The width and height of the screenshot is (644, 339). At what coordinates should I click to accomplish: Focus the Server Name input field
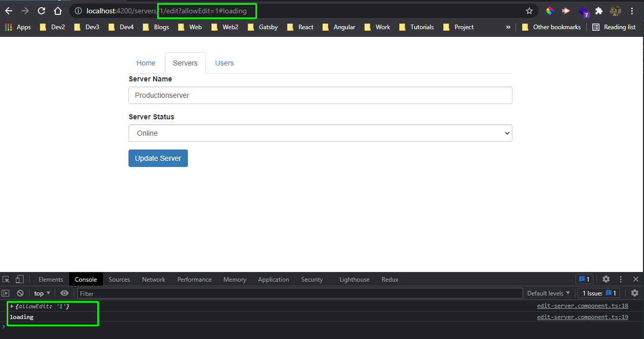(x=320, y=95)
